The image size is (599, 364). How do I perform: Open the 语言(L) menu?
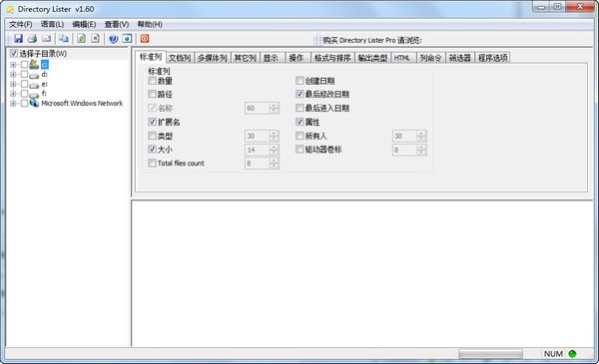52,24
